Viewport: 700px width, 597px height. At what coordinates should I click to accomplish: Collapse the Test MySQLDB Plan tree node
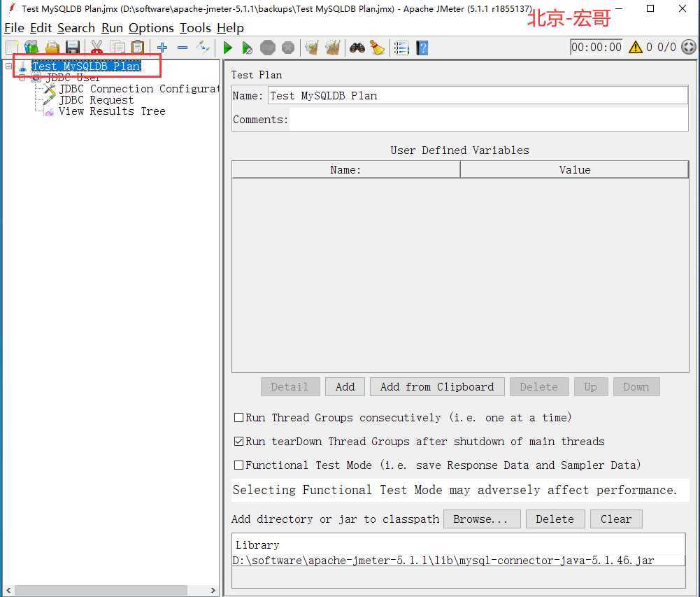pos(8,66)
